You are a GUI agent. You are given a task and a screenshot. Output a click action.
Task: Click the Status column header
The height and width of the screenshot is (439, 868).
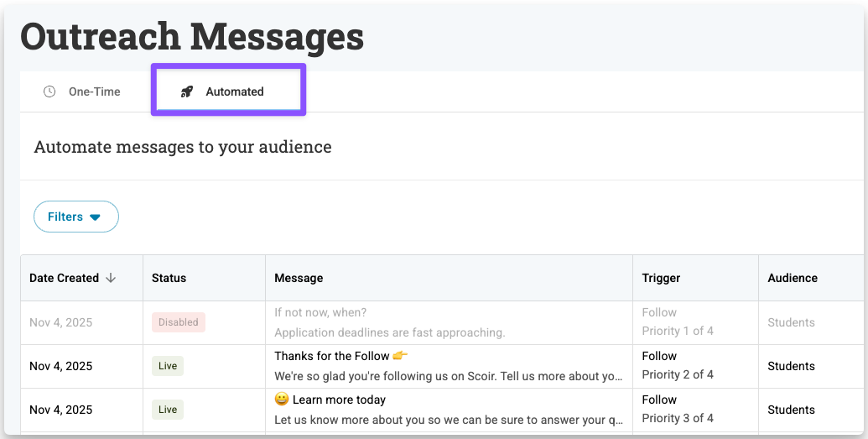pyautogui.click(x=169, y=278)
